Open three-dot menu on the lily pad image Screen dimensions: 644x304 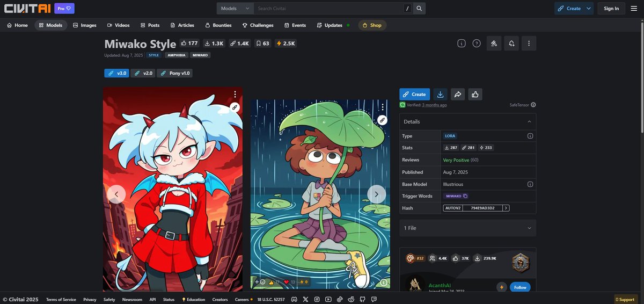pyautogui.click(x=382, y=107)
